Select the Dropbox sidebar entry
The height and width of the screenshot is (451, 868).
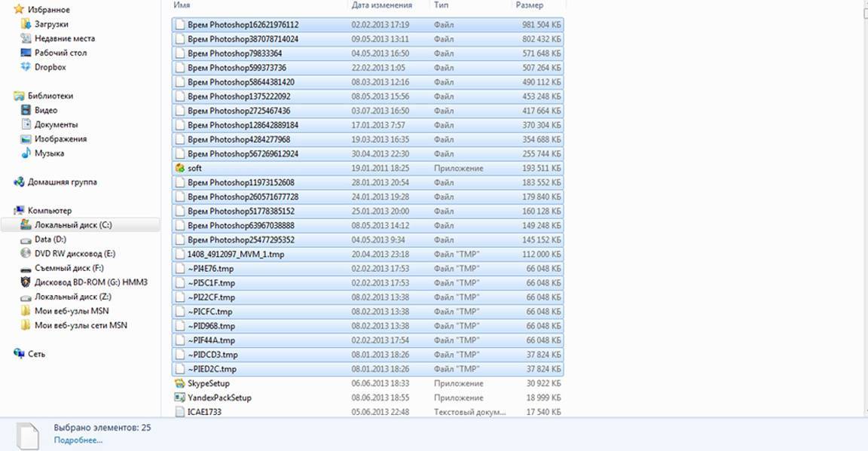[x=50, y=67]
